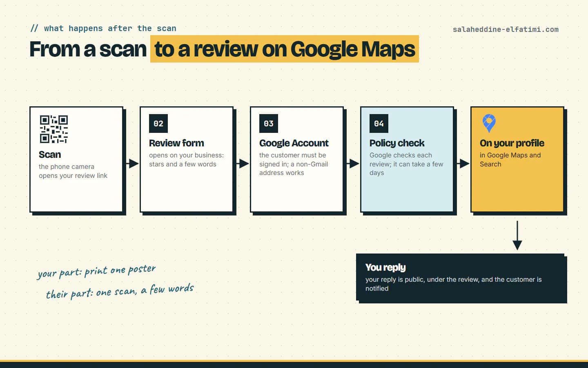588x368 pixels.
Task: Click the "Policy check" heading
Action: point(397,143)
